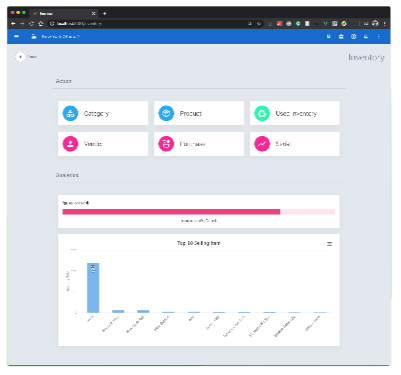Open the pink trend-line chart icon
Screen dimensions: 401x375
262,144
